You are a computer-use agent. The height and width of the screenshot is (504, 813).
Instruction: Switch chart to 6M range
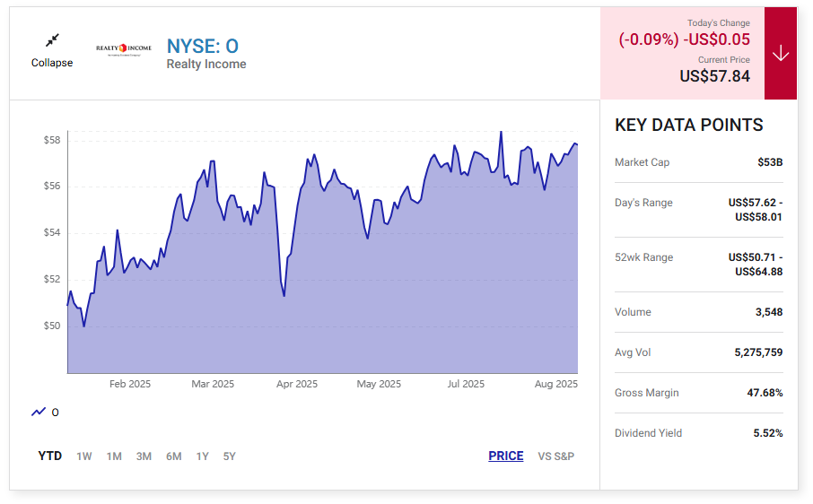[x=174, y=456]
